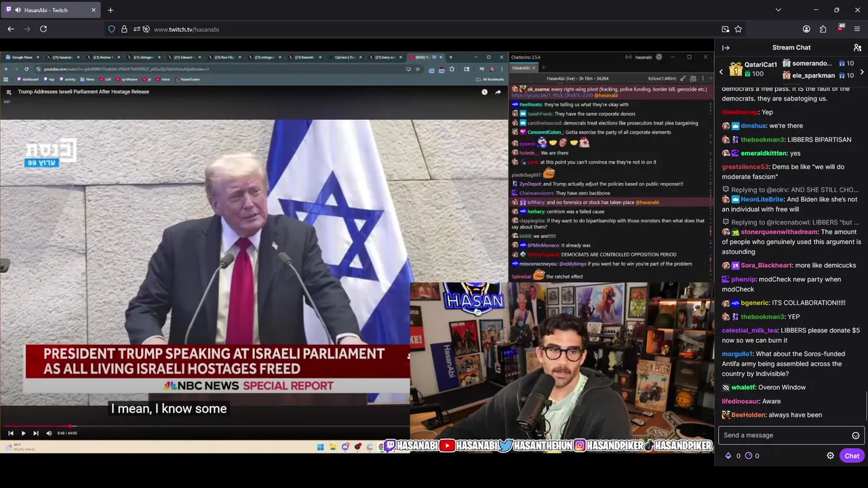Open the Firefox account icon
This screenshot has height=488, width=868.
[806, 29]
